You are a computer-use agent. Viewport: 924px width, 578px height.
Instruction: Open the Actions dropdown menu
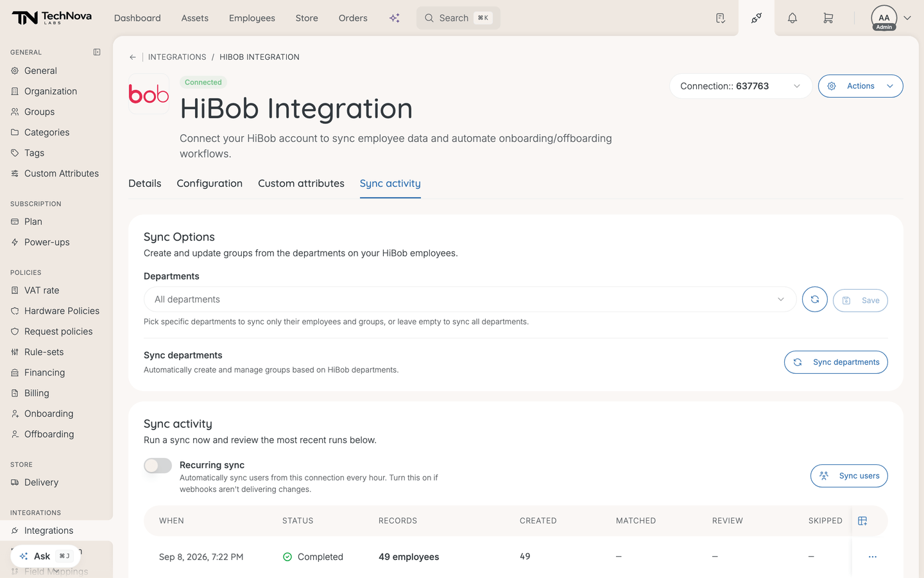tap(860, 86)
